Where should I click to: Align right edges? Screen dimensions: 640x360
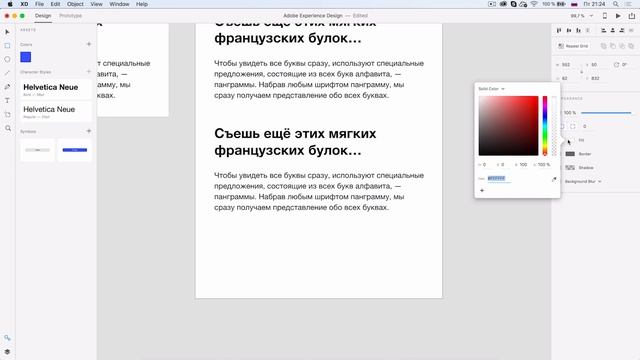click(622, 31)
